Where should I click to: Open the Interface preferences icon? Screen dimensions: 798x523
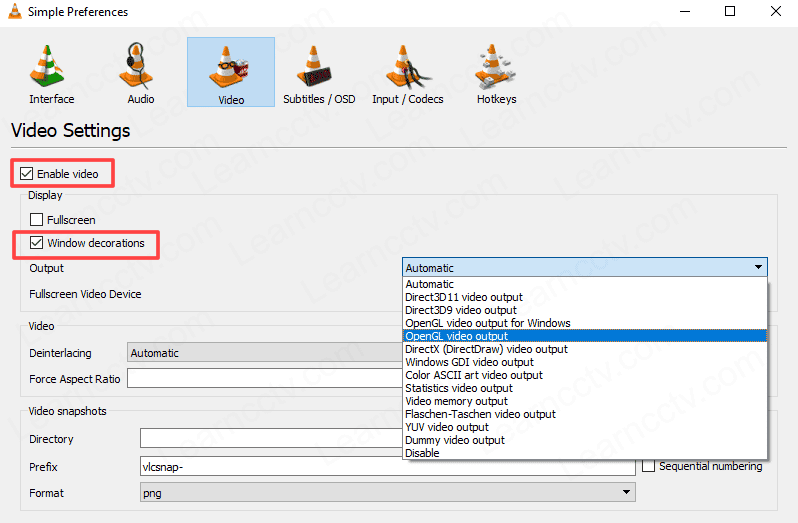pos(51,72)
